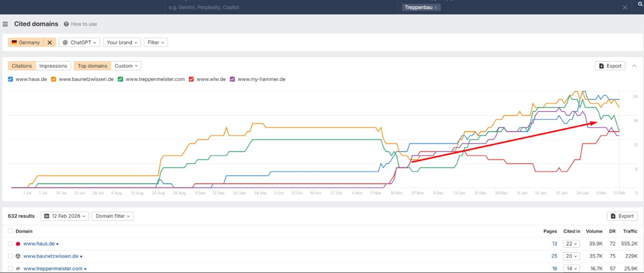Open the www.treppenmeister.com domain link
The image size is (644, 273).
coord(53,269)
